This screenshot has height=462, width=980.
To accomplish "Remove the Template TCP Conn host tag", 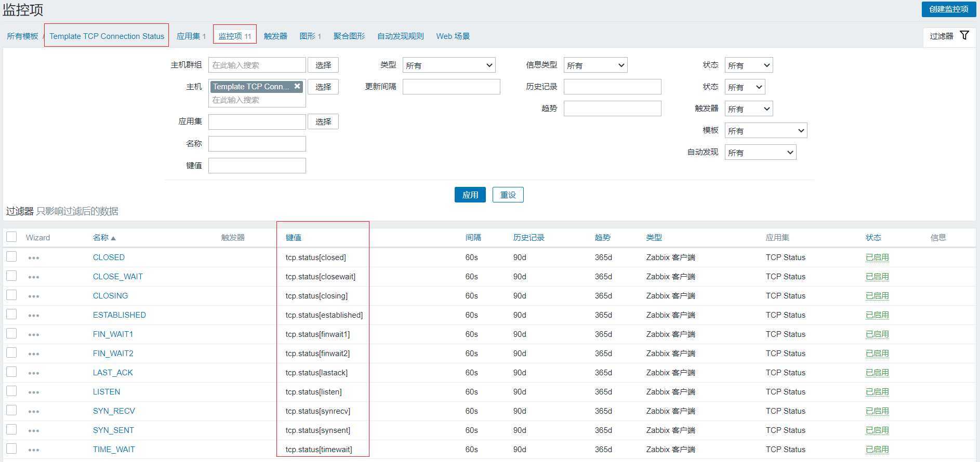I will (297, 86).
